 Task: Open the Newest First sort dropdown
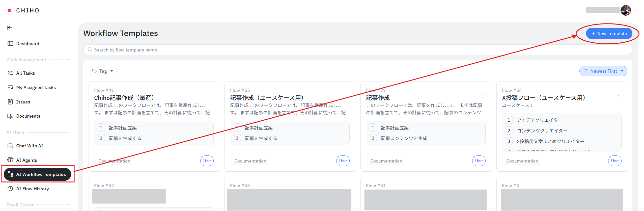click(603, 71)
